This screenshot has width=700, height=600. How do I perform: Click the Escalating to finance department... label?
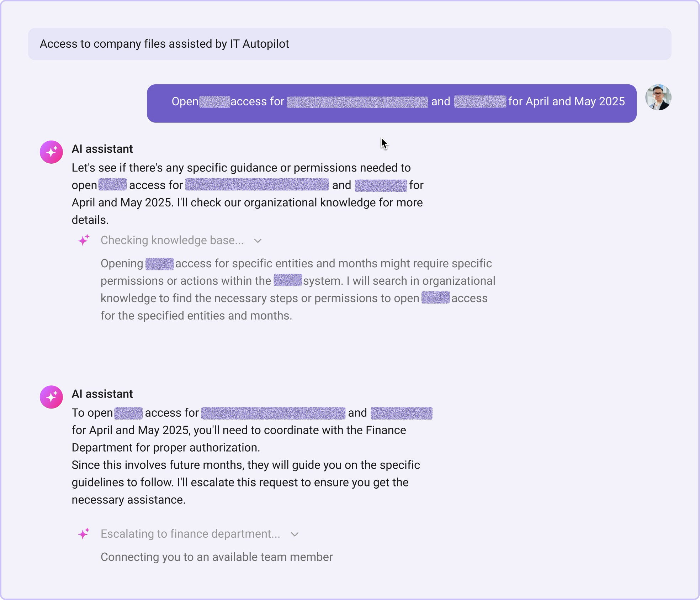point(190,534)
